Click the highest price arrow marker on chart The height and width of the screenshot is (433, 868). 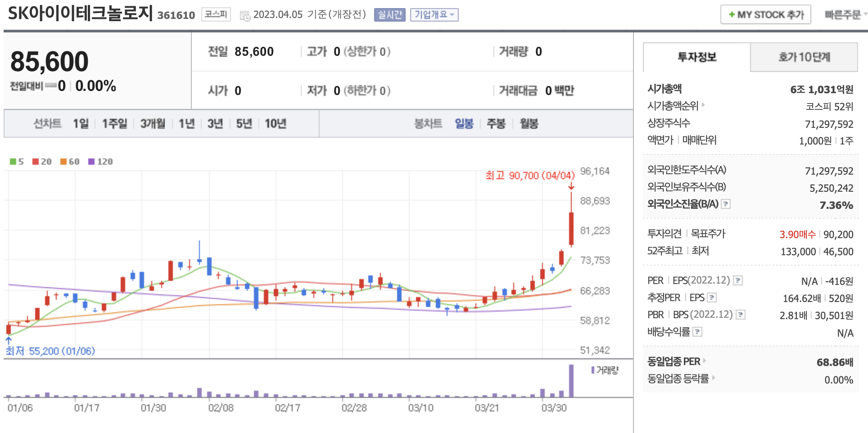tap(571, 186)
